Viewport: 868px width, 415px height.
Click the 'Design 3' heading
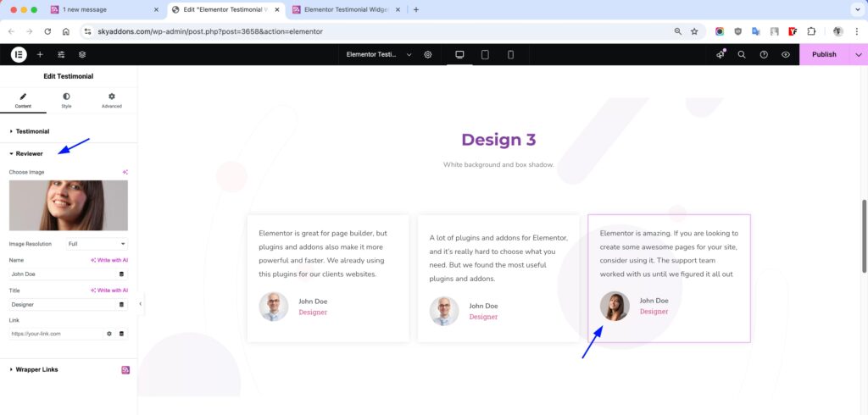pos(498,140)
